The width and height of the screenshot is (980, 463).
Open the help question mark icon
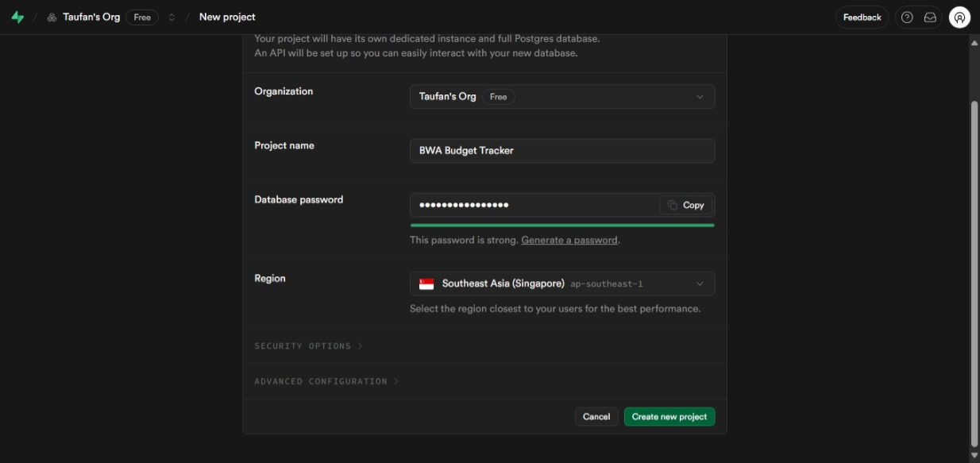pyautogui.click(x=907, y=17)
